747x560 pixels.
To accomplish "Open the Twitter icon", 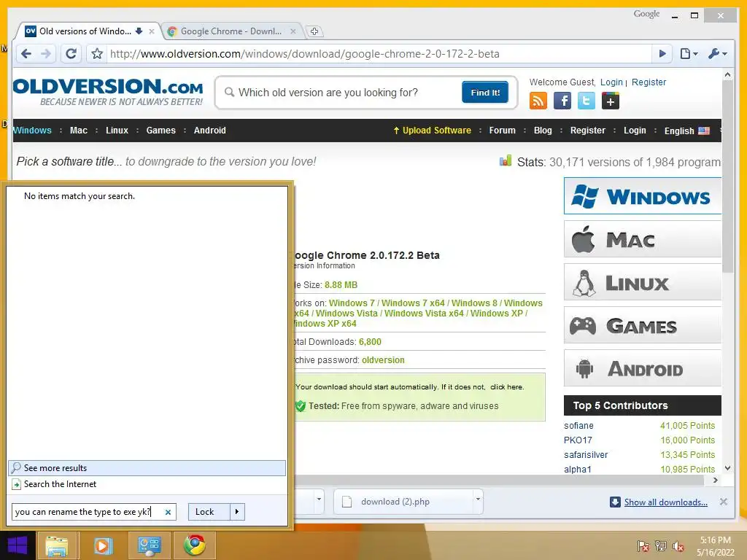I will click(587, 101).
